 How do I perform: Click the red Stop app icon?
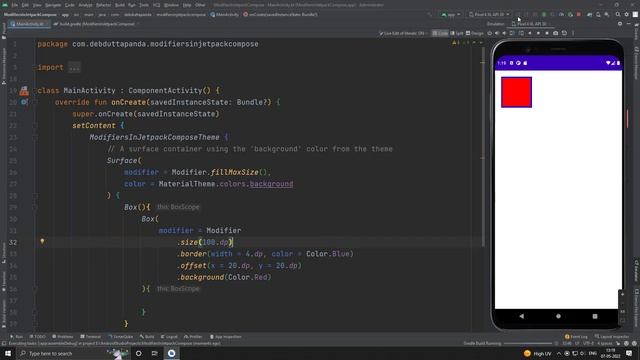click(x=579, y=14)
